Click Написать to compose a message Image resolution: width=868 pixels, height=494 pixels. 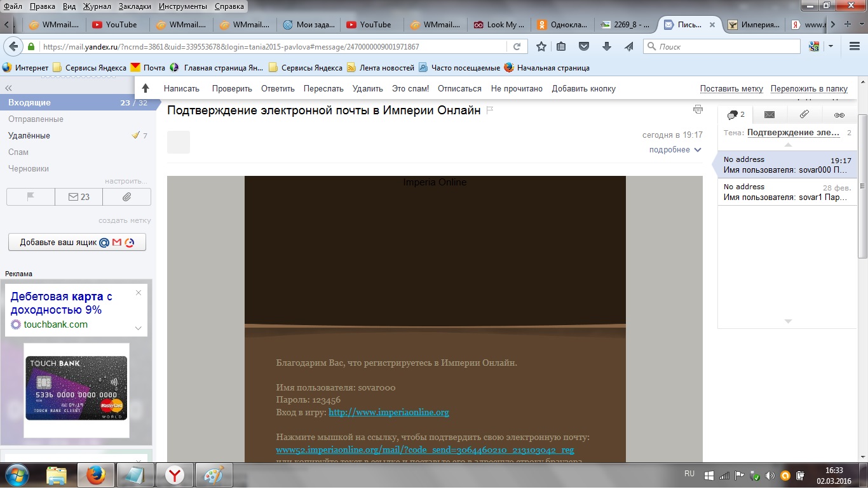click(182, 88)
